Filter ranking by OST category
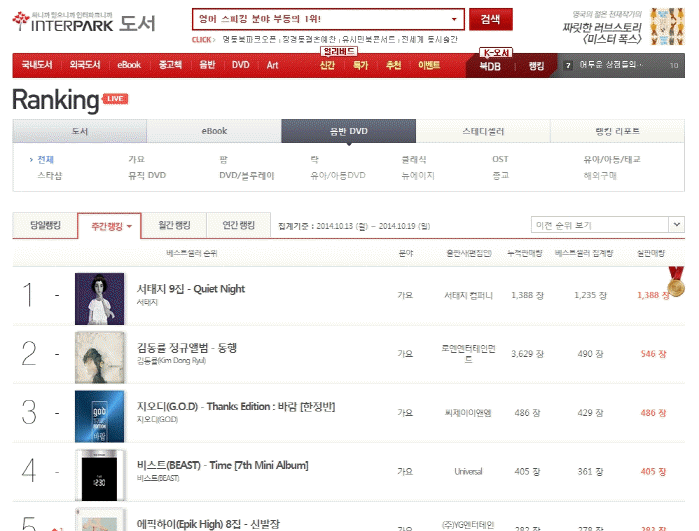 pyautogui.click(x=500, y=160)
